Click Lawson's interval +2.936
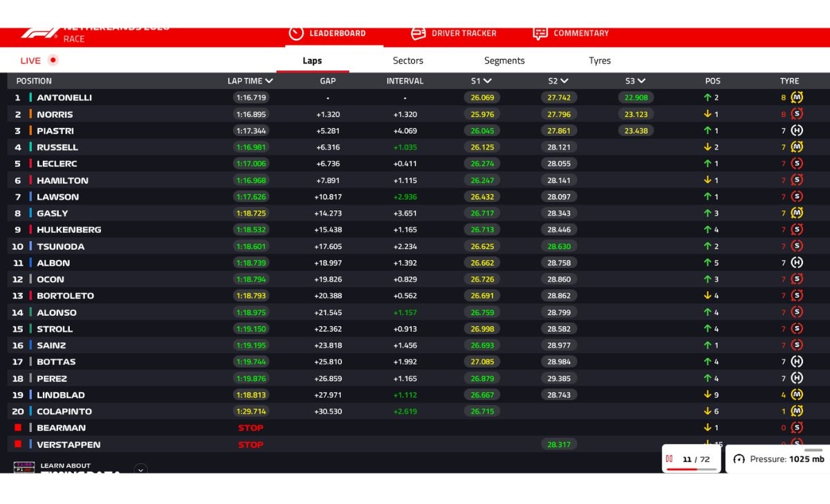This screenshot has height=504, width=830. click(x=405, y=197)
